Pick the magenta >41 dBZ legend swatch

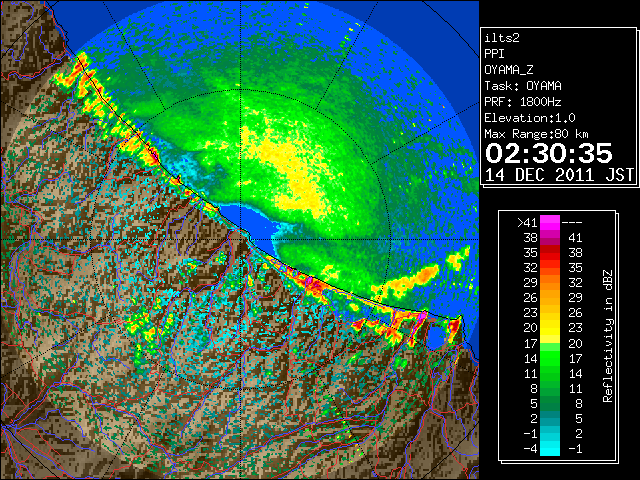pyautogui.click(x=550, y=223)
